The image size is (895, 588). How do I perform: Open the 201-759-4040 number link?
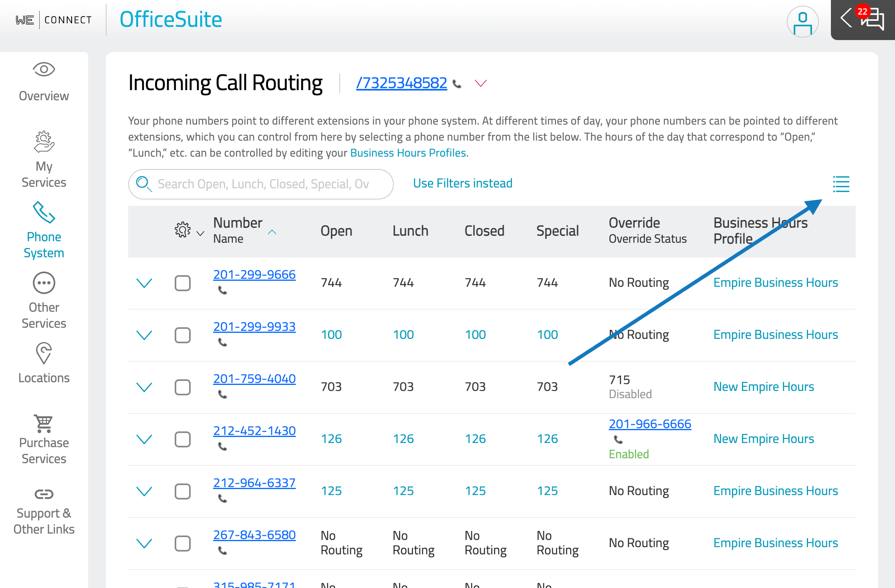(x=254, y=379)
